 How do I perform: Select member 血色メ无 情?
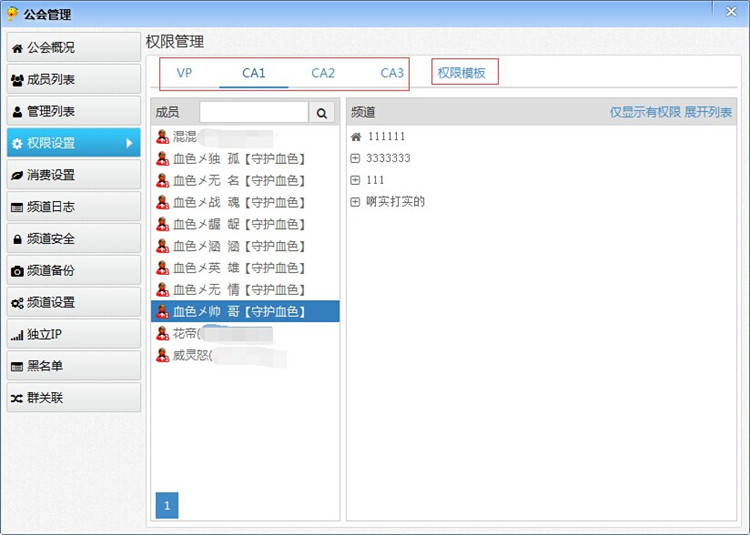point(245,290)
